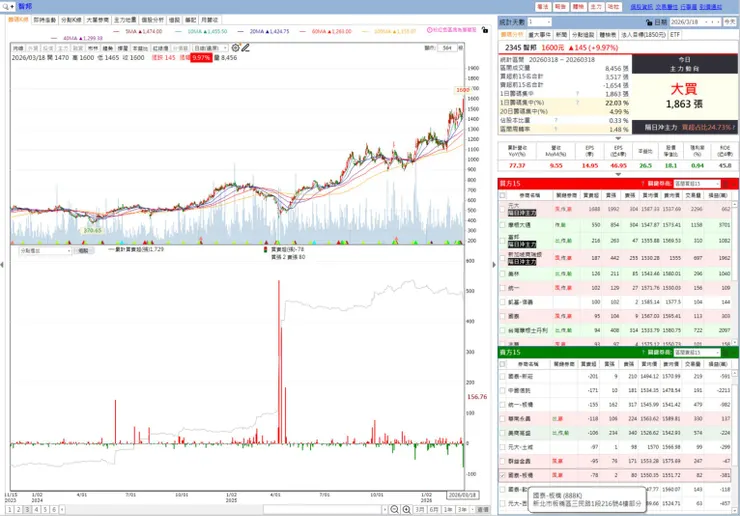740x516 pixels.
Task: Tick the checkbox for 中國信託 in sellers list
Action: tap(503, 390)
